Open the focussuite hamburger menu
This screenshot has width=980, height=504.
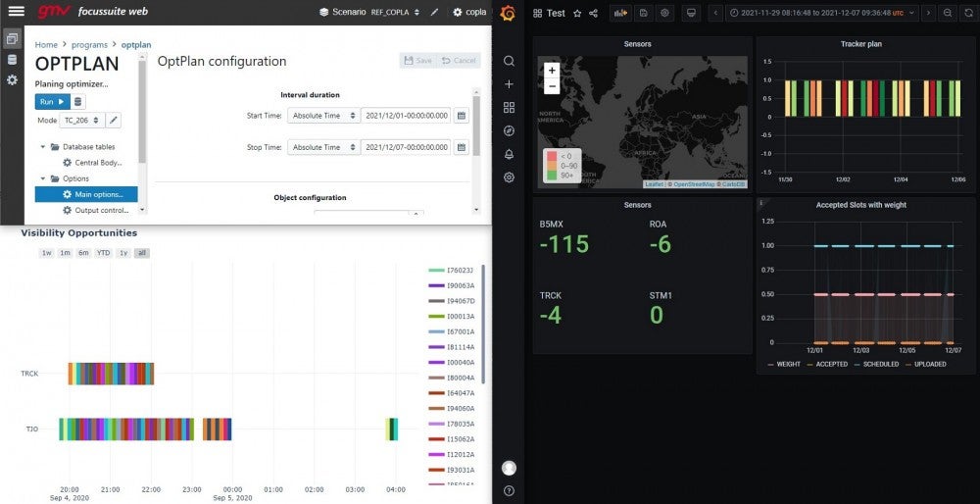[17, 11]
